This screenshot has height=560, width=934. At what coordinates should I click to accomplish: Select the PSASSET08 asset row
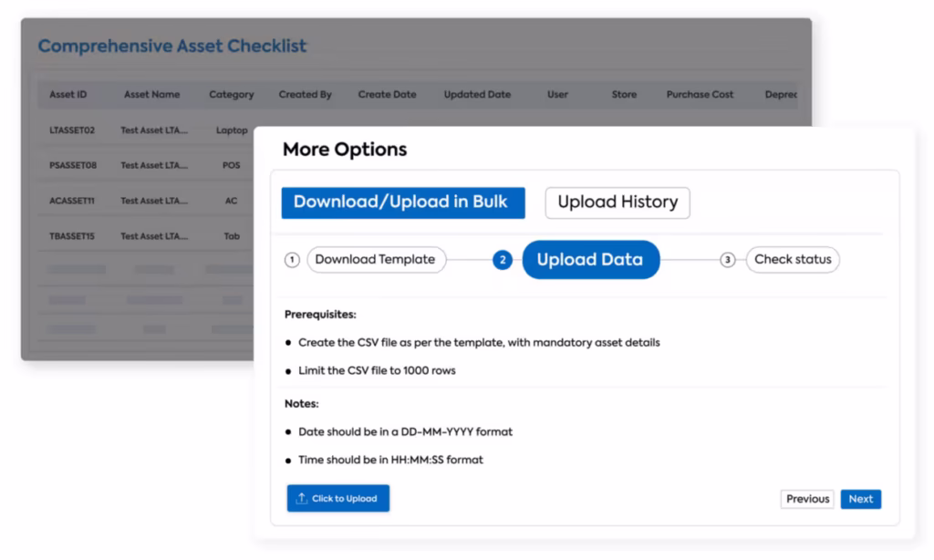point(73,166)
